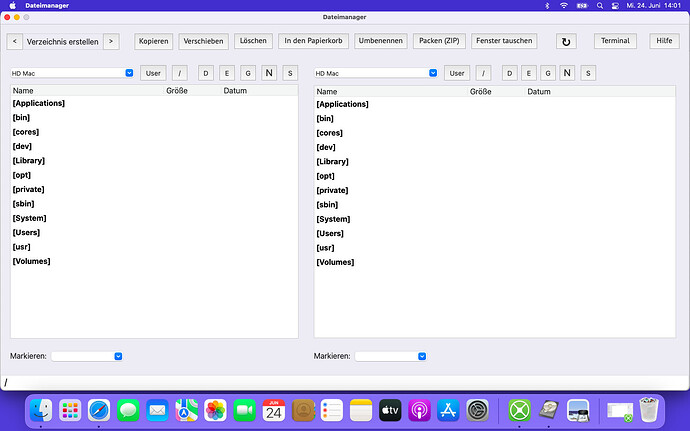
Task: Click Packen (ZIP) button
Action: [x=439, y=41]
